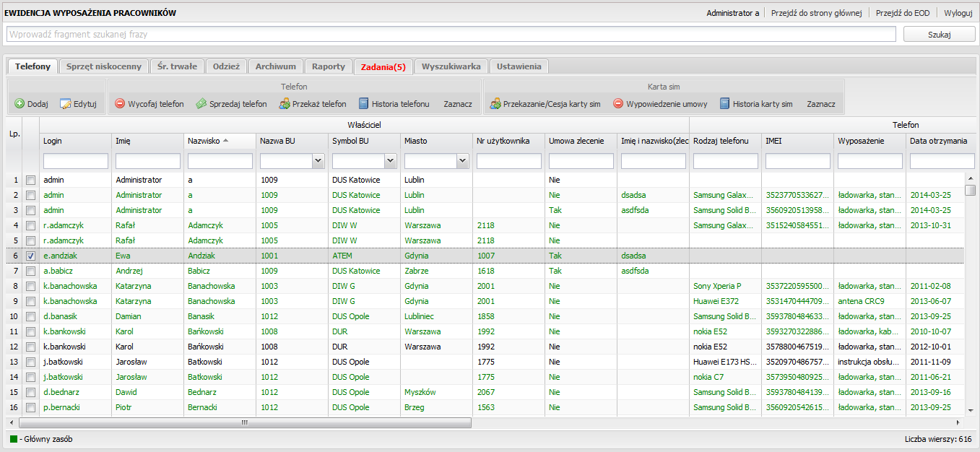Click the Huawei E372 cell
Viewport: 980px width, 452px height.
click(x=726, y=301)
